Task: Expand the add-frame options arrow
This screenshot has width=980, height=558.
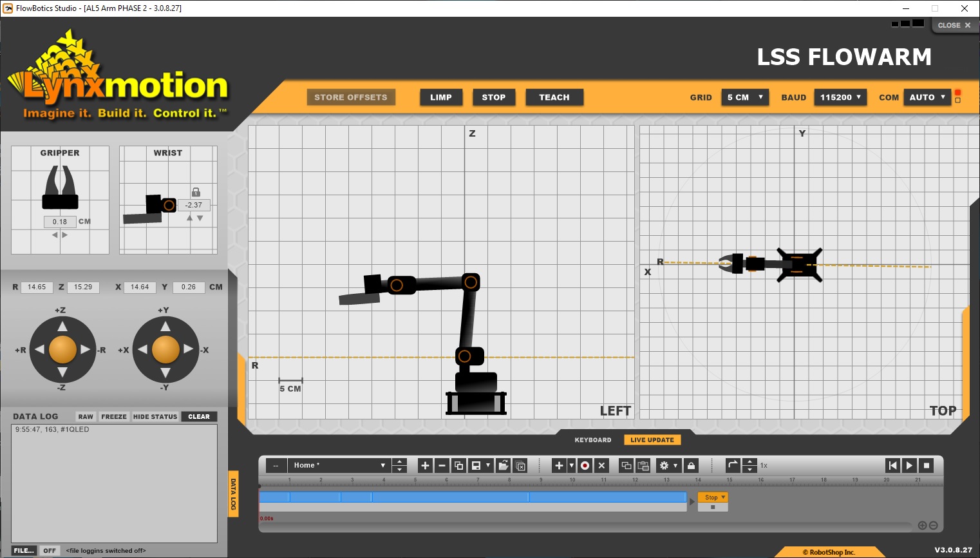Action: point(571,465)
